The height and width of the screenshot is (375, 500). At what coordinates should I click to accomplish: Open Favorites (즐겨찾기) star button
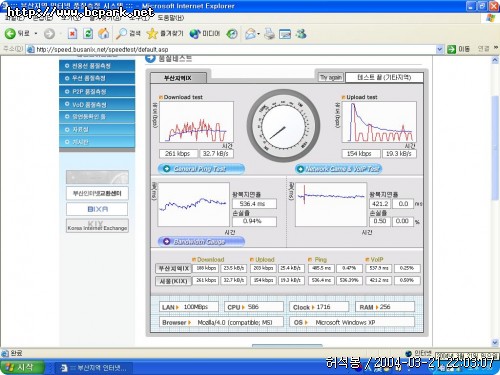click(165, 33)
